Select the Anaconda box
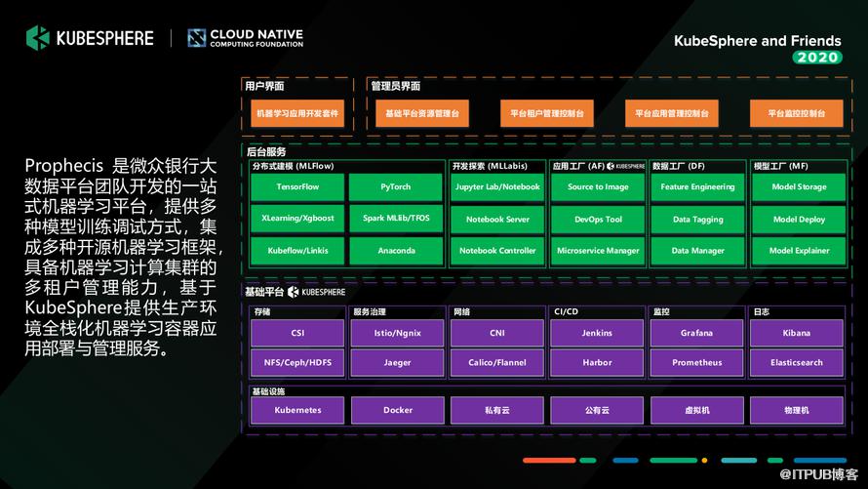 coord(396,251)
